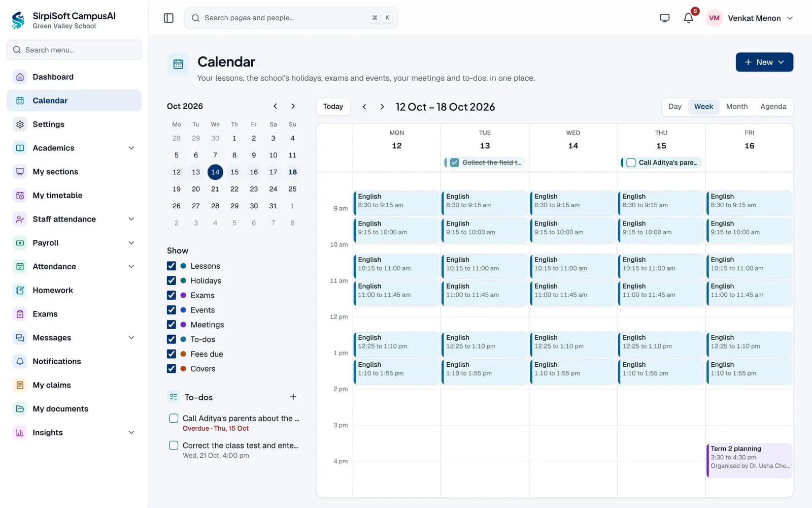Image resolution: width=812 pixels, height=508 pixels.
Task: Open the Term 2 planning meeting event
Action: pos(750,460)
